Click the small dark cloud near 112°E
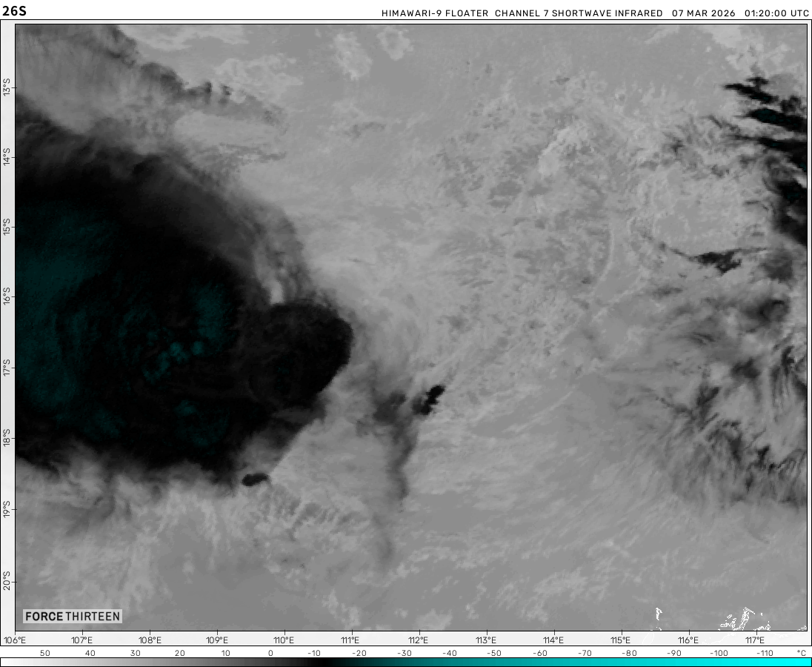Viewport: 812px width, 667px height. pyautogui.click(x=429, y=399)
